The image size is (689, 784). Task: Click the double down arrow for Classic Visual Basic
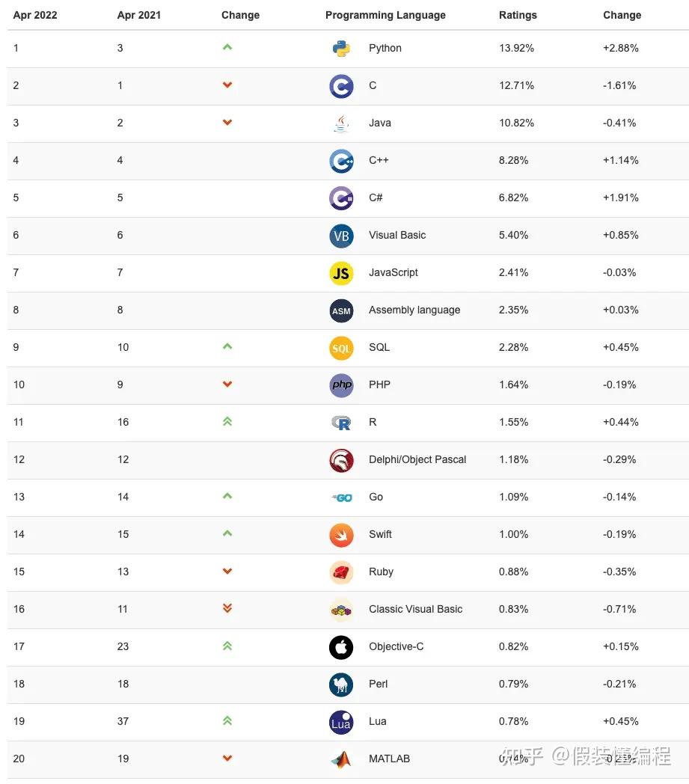point(227,609)
